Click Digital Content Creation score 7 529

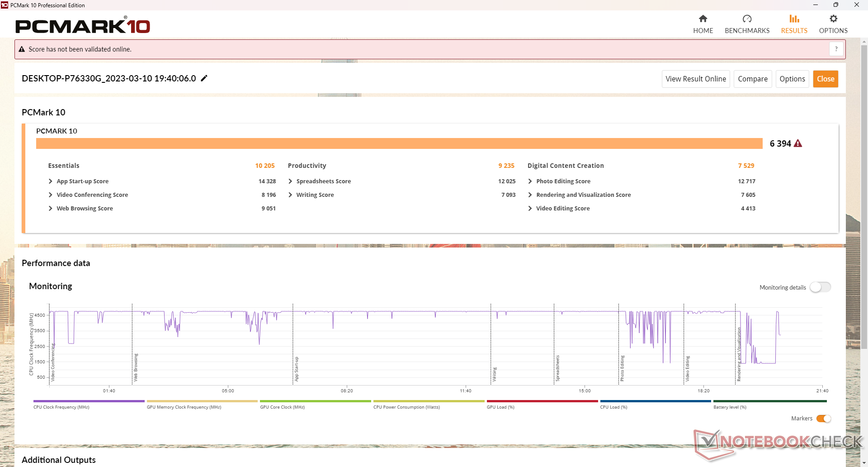[746, 166]
